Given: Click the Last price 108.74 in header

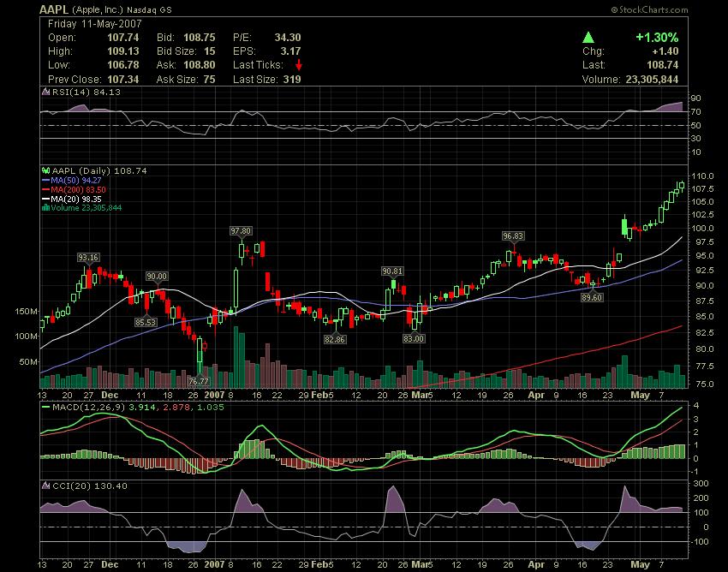Looking at the screenshot, I should (x=663, y=65).
